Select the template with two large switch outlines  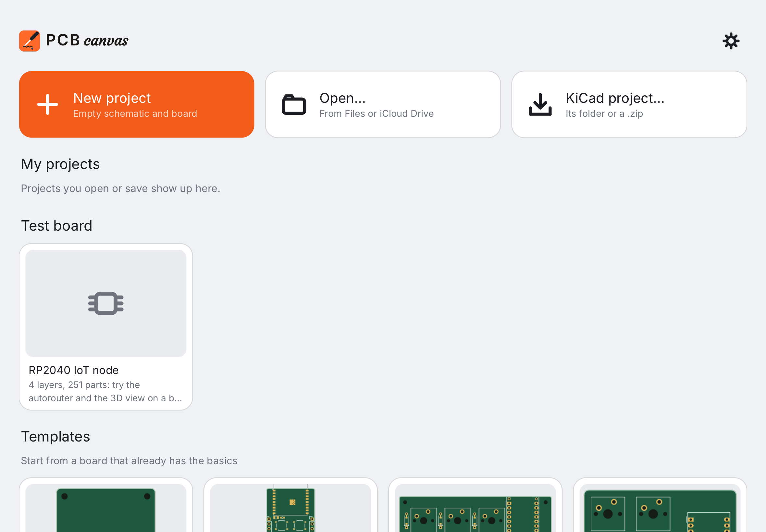660,505
